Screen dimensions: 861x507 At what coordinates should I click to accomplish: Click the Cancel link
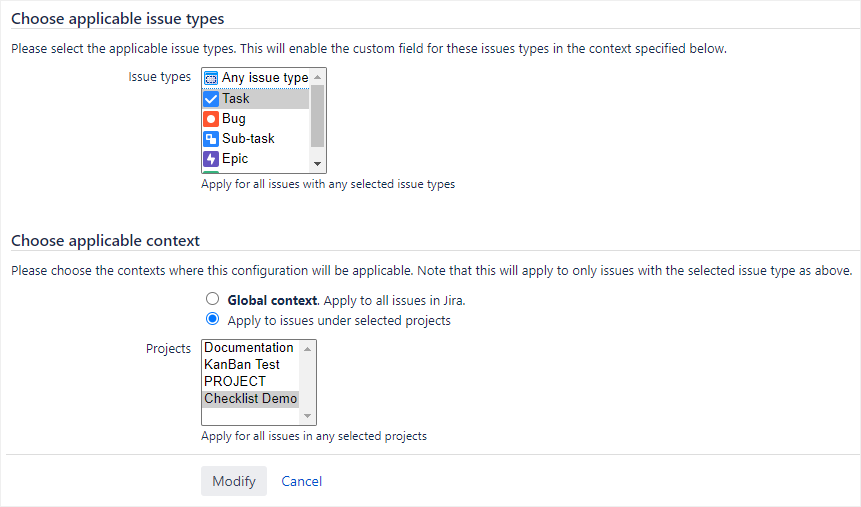click(x=302, y=481)
